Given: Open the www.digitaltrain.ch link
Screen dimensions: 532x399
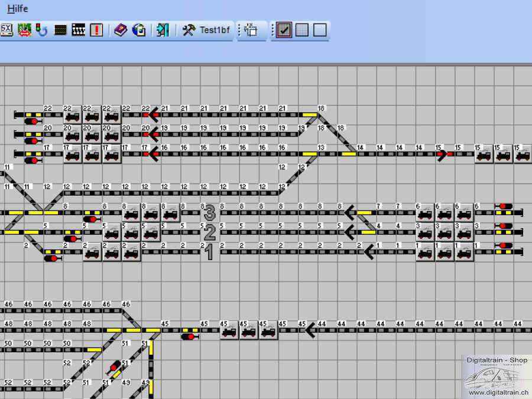Looking at the screenshot, I should 497,392.
